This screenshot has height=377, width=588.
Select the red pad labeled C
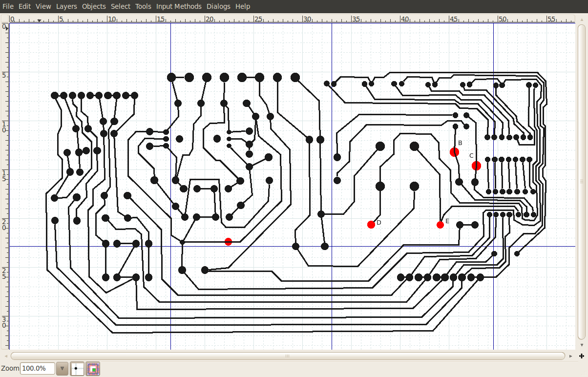coord(476,166)
